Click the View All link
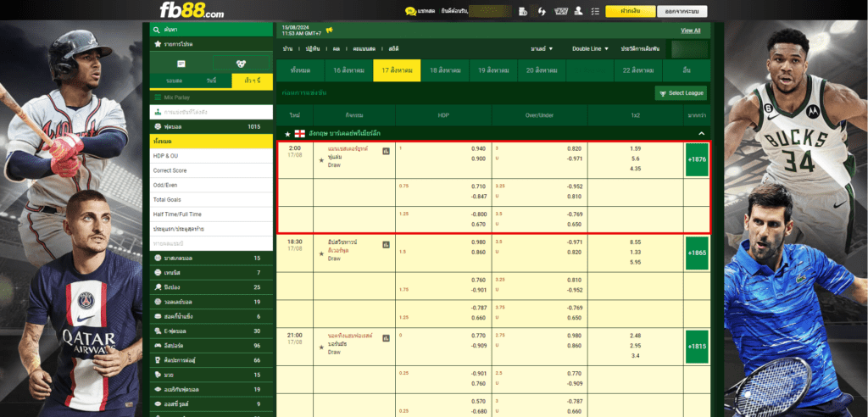Viewport: 868px width, 417px height. [x=690, y=31]
